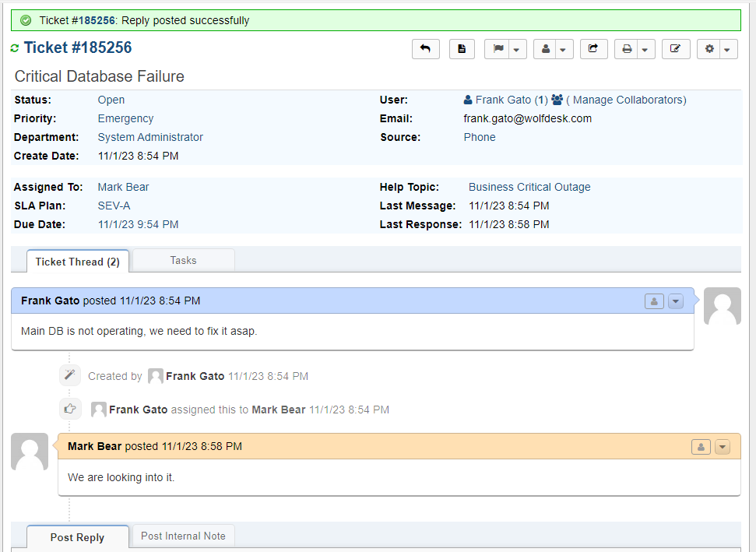Switch to the Tasks tab
Screen dimensions: 756x552
pos(183,259)
